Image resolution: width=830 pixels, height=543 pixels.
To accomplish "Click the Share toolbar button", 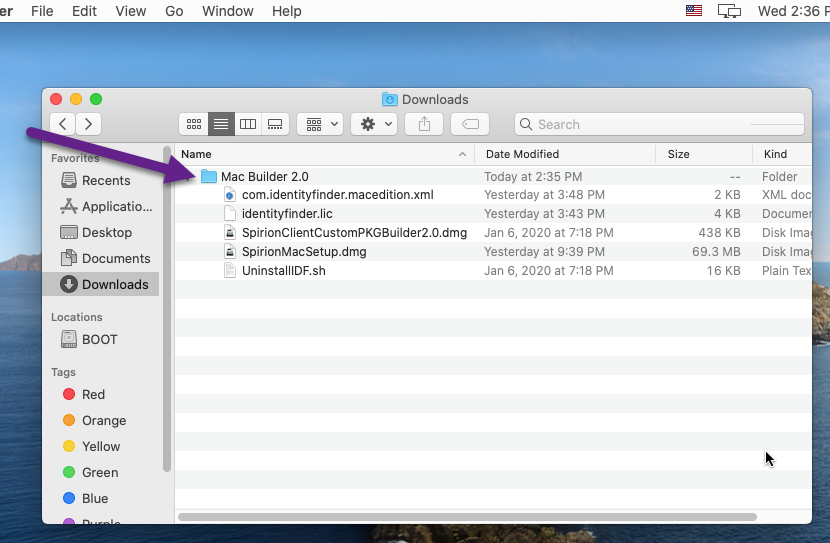I will click(425, 124).
